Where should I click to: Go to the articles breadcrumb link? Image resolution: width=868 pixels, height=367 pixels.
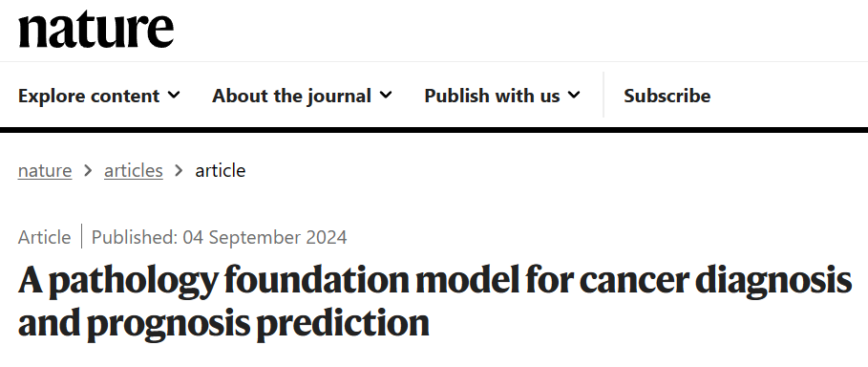134,171
